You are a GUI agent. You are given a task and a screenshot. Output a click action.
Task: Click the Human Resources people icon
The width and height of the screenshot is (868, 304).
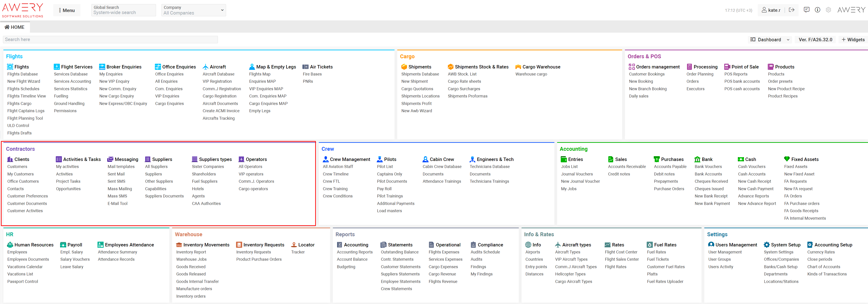(x=10, y=245)
